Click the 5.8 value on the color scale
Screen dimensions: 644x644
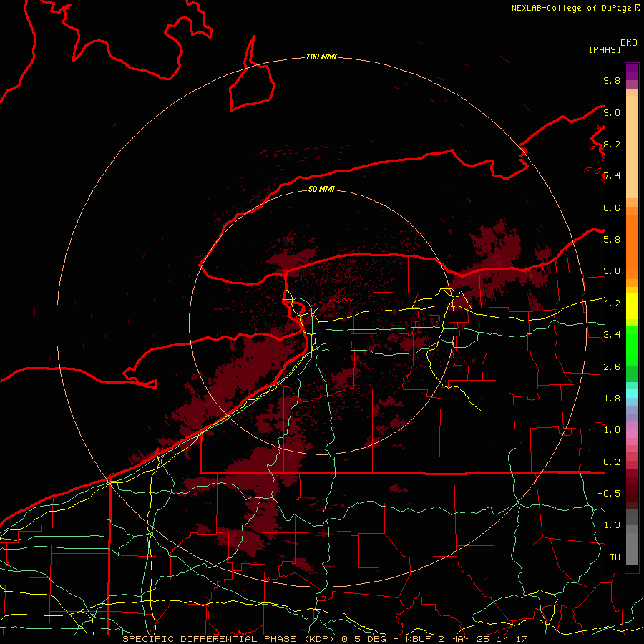[x=612, y=240]
